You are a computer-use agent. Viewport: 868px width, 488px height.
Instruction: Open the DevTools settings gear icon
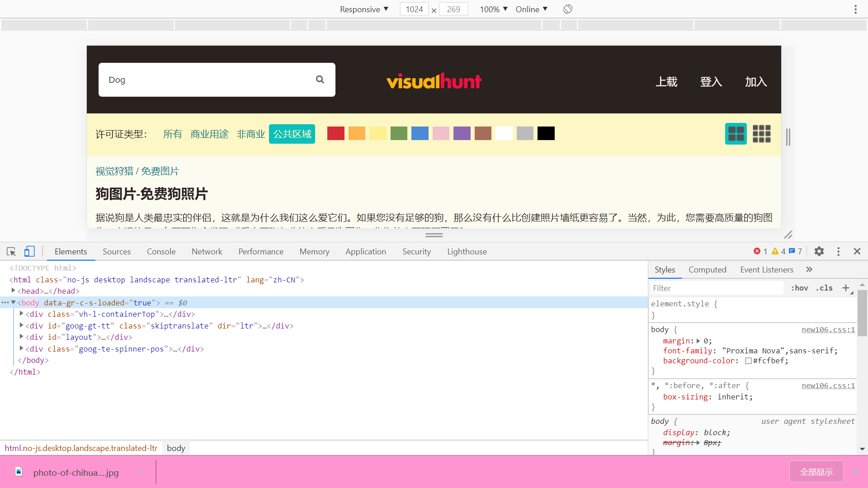pyautogui.click(x=820, y=251)
